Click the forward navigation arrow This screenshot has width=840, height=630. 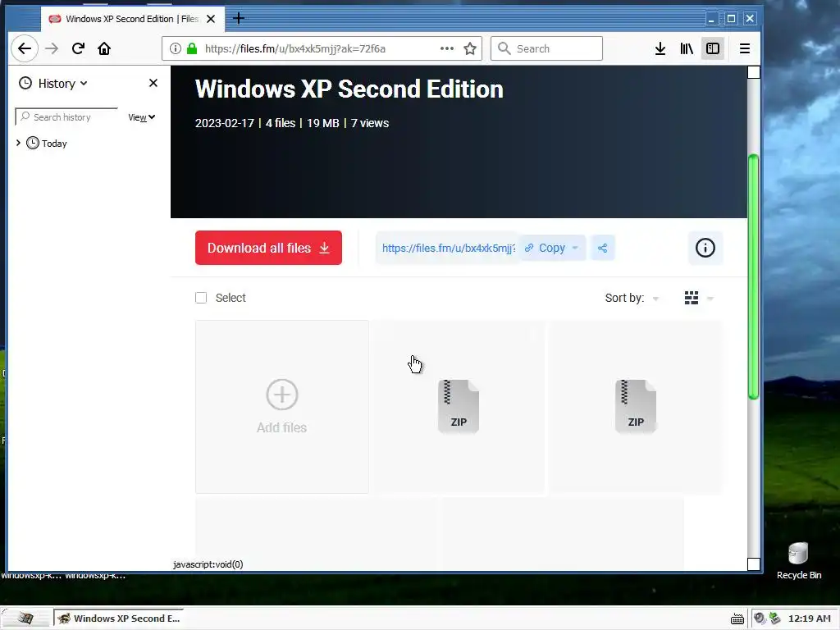[x=52, y=48]
